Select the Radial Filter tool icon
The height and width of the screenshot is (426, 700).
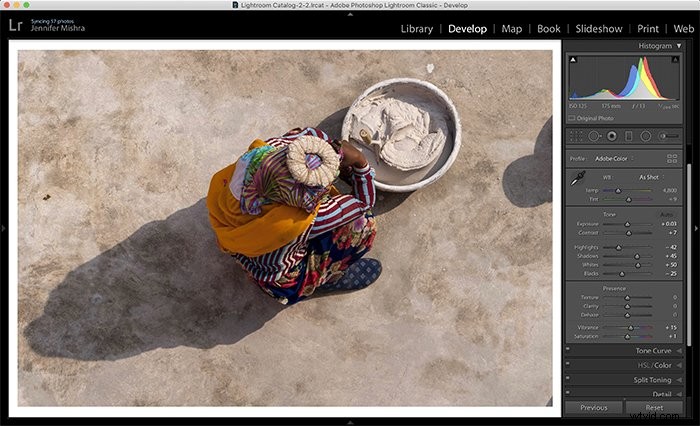pos(646,136)
